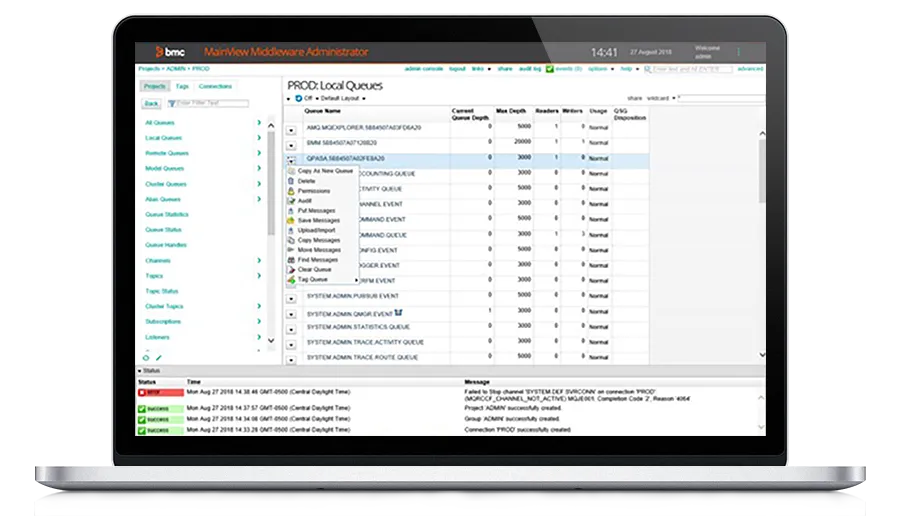Open the Default Layout dropdown

coord(340,99)
